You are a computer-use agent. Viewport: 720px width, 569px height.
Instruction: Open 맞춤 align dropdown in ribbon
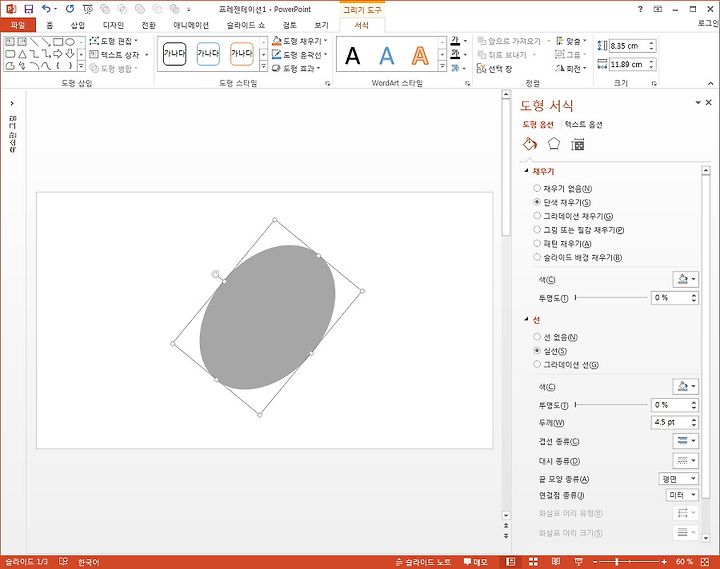click(571, 41)
